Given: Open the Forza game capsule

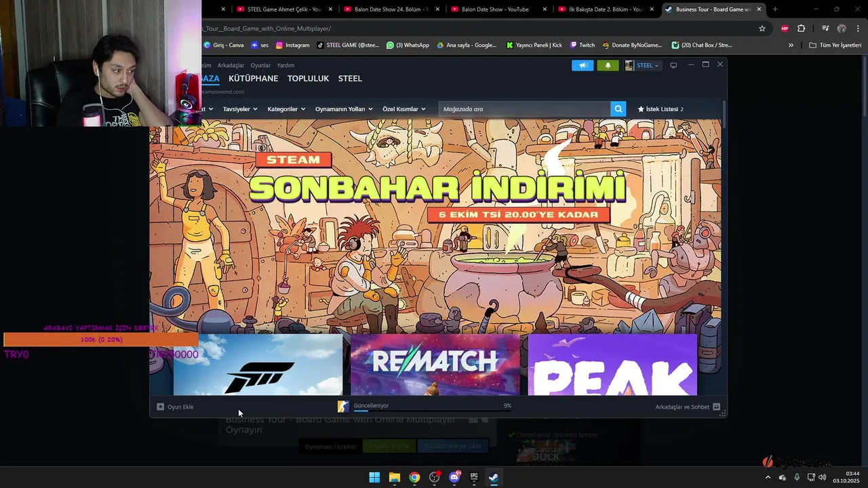Looking at the screenshot, I should point(258,365).
